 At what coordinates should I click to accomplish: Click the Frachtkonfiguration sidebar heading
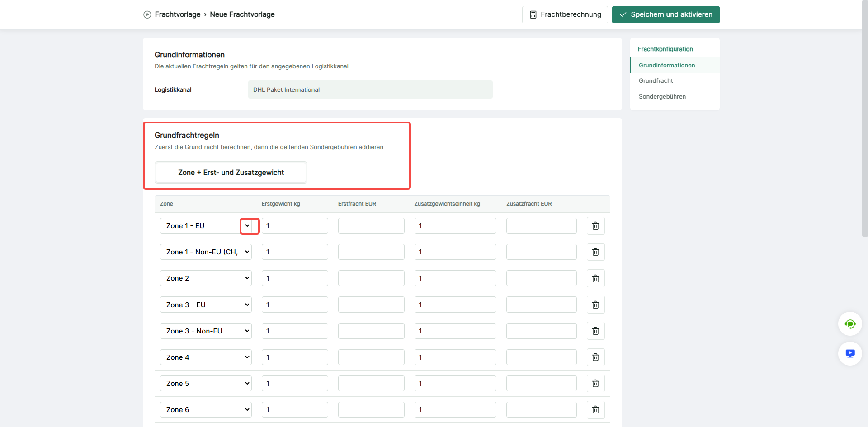[665, 49]
